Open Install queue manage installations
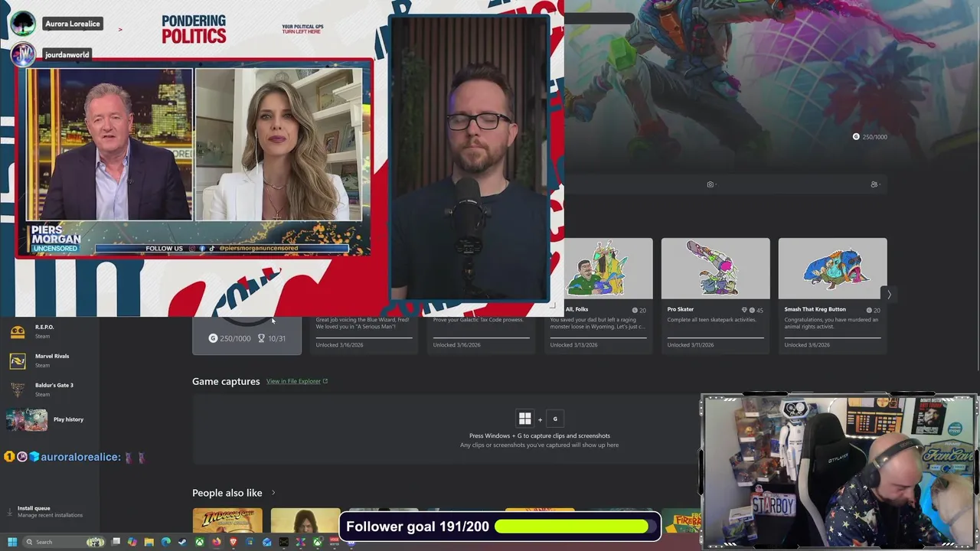This screenshot has height=551, width=980. pos(50,511)
